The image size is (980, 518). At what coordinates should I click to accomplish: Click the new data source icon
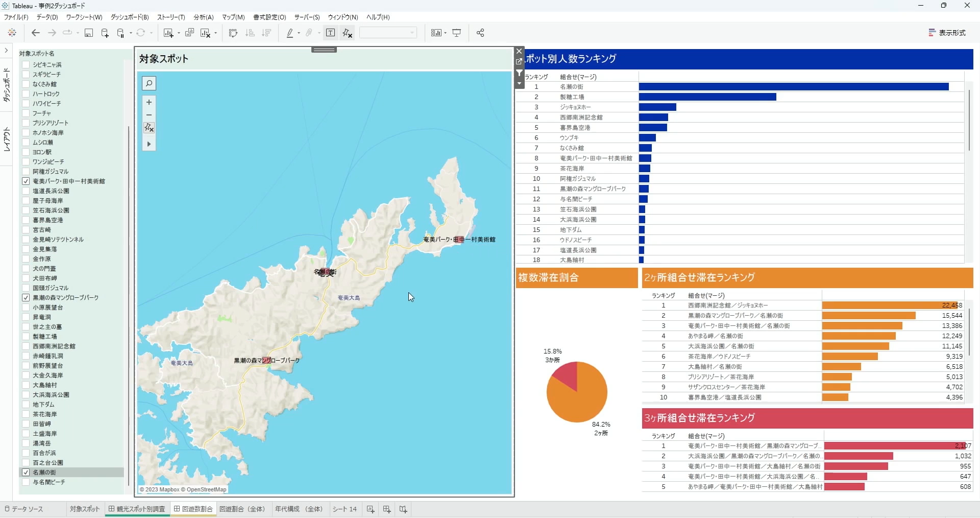click(x=105, y=33)
